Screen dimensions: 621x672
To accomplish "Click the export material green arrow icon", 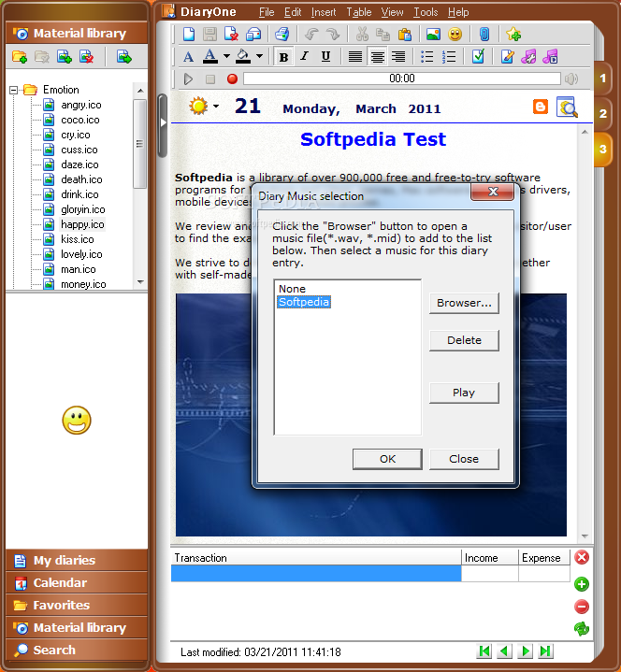I will tap(124, 57).
